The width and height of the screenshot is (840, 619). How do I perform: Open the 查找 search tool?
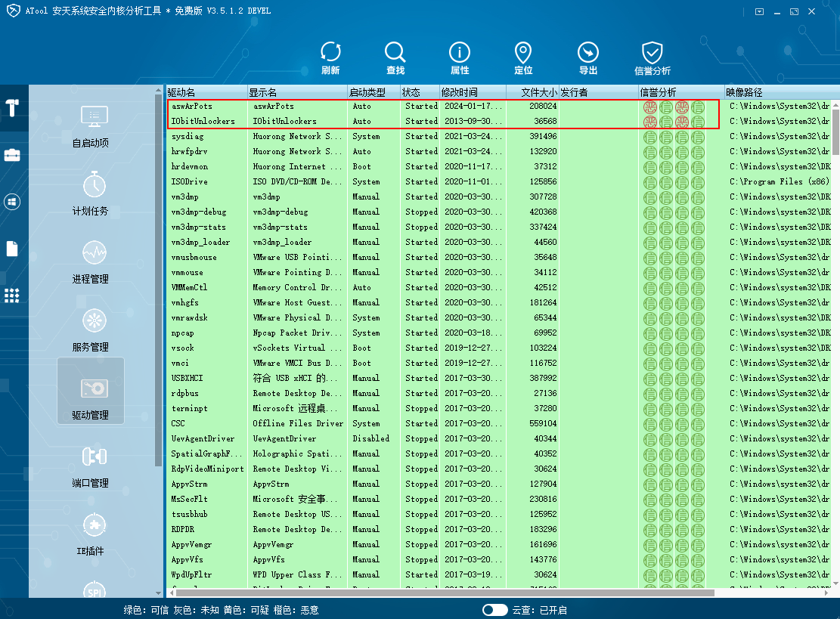click(395, 58)
